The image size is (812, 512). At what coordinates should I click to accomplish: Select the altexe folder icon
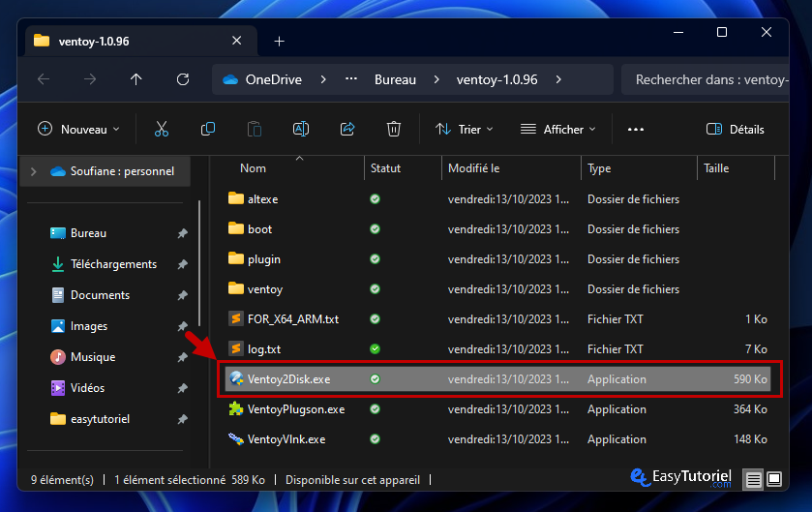[236, 198]
